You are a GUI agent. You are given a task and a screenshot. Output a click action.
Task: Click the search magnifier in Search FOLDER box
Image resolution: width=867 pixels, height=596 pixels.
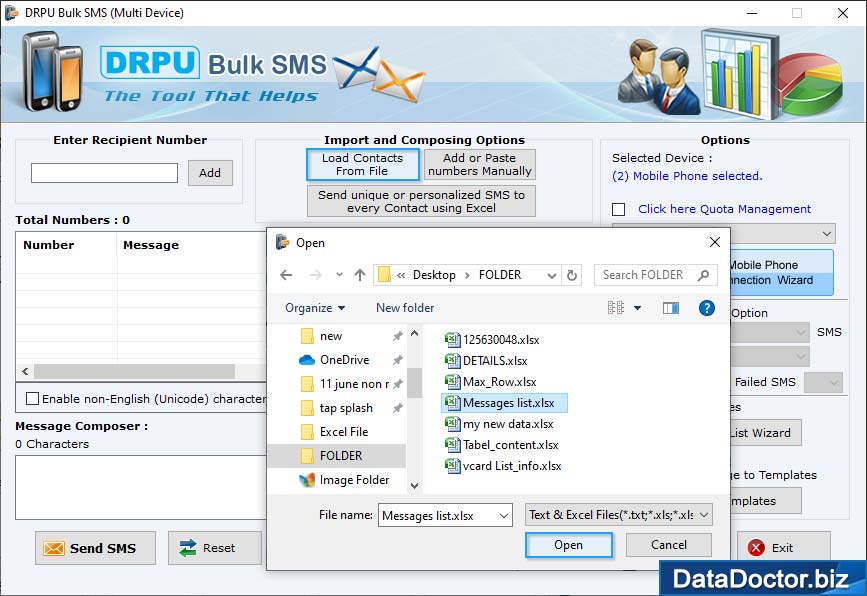(703, 275)
